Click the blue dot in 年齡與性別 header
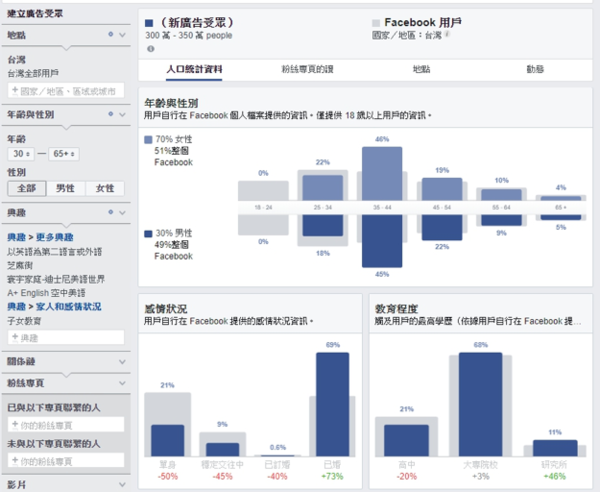The image size is (600, 492). pyautogui.click(x=109, y=114)
